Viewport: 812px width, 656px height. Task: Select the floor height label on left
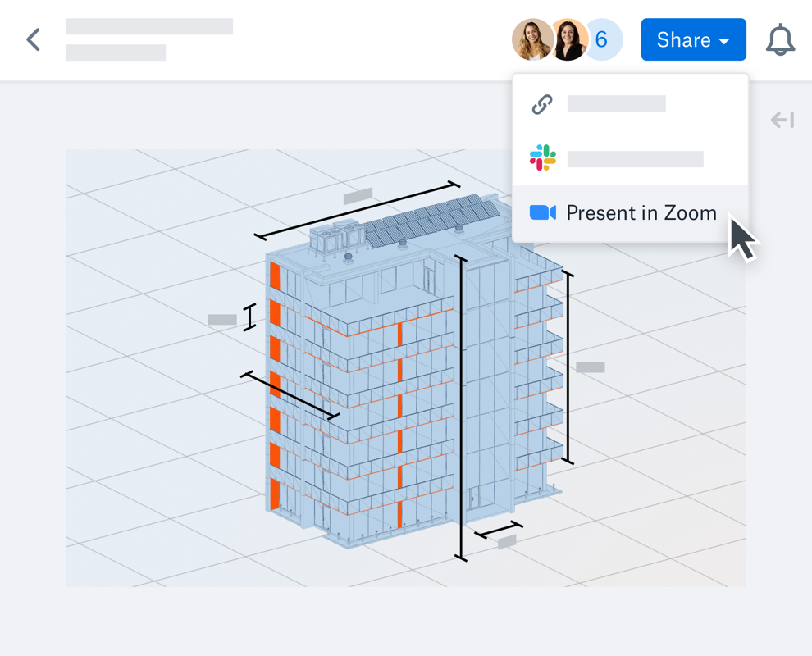(x=221, y=319)
